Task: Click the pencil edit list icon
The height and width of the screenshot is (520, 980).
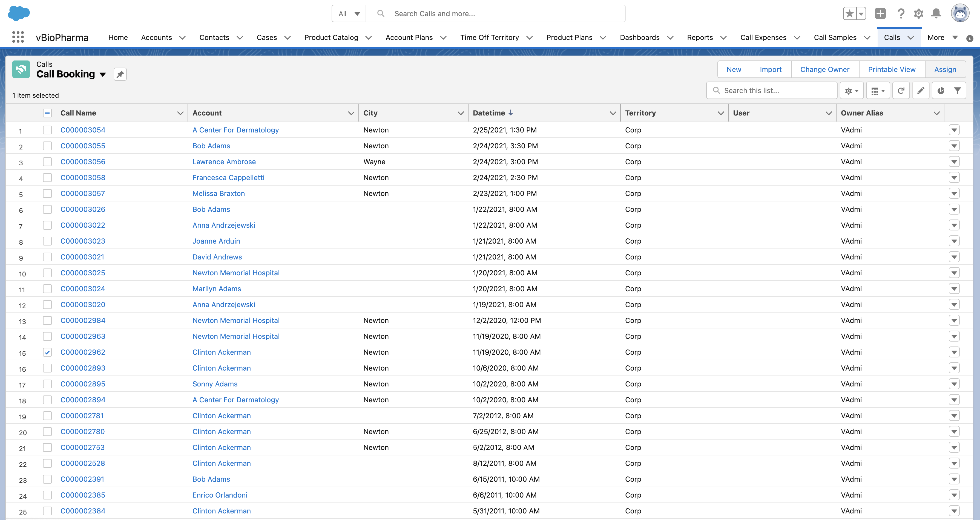Action: click(920, 91)
